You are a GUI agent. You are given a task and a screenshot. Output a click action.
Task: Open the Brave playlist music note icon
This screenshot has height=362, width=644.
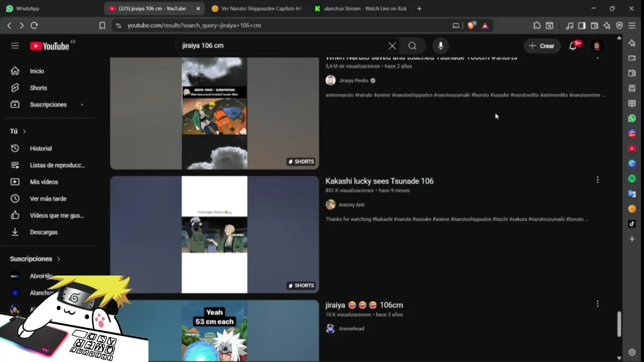(x=570, y=25)
